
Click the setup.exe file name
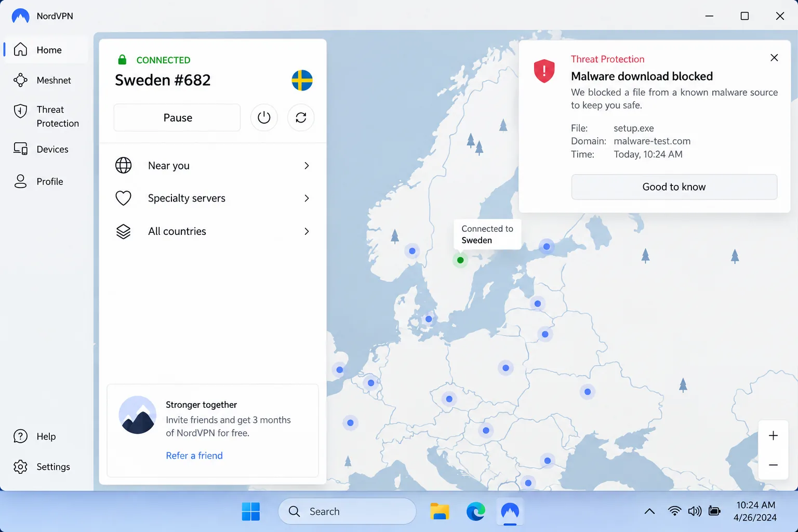click(634, 128)
